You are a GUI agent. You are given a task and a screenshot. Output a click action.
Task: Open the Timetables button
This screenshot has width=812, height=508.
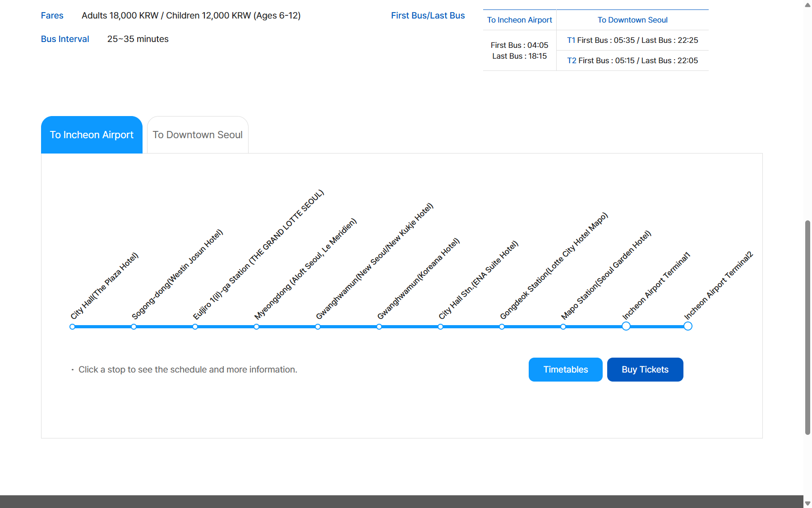coord(565,369)
